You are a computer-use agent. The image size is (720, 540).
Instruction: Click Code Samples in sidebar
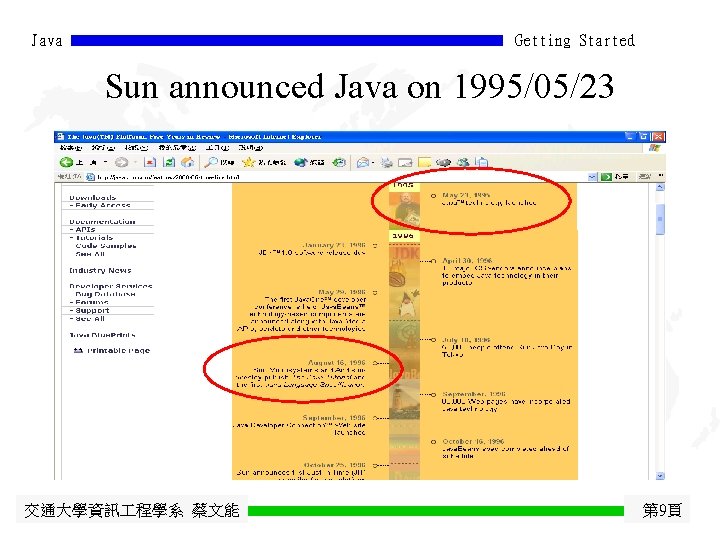pos(106,246)
